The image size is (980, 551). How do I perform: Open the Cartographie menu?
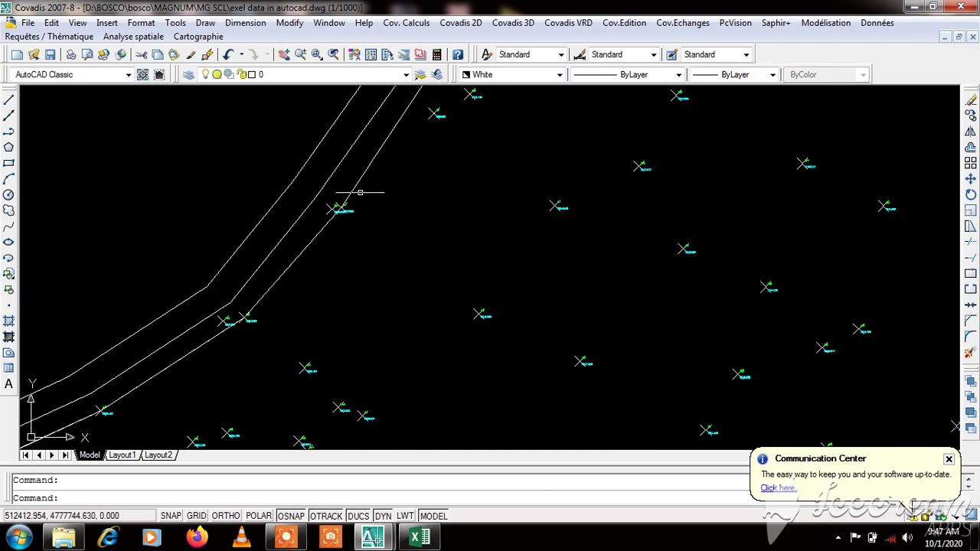(x=198, y=37)
